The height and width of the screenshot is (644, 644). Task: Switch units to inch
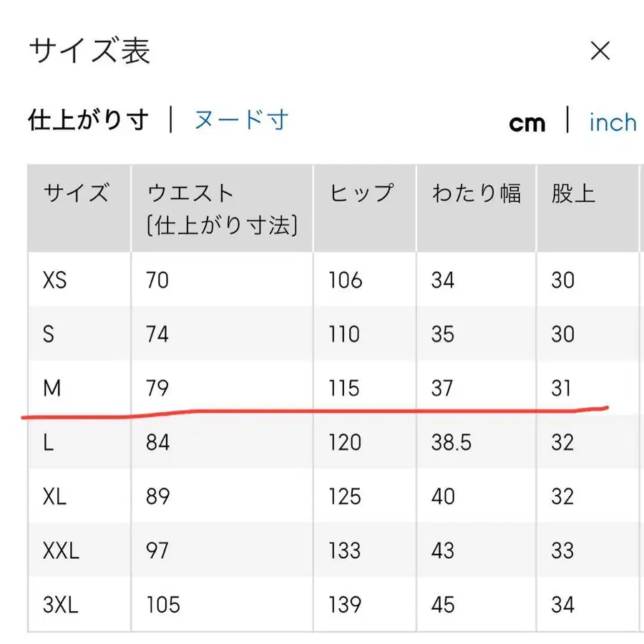point(612,122)
